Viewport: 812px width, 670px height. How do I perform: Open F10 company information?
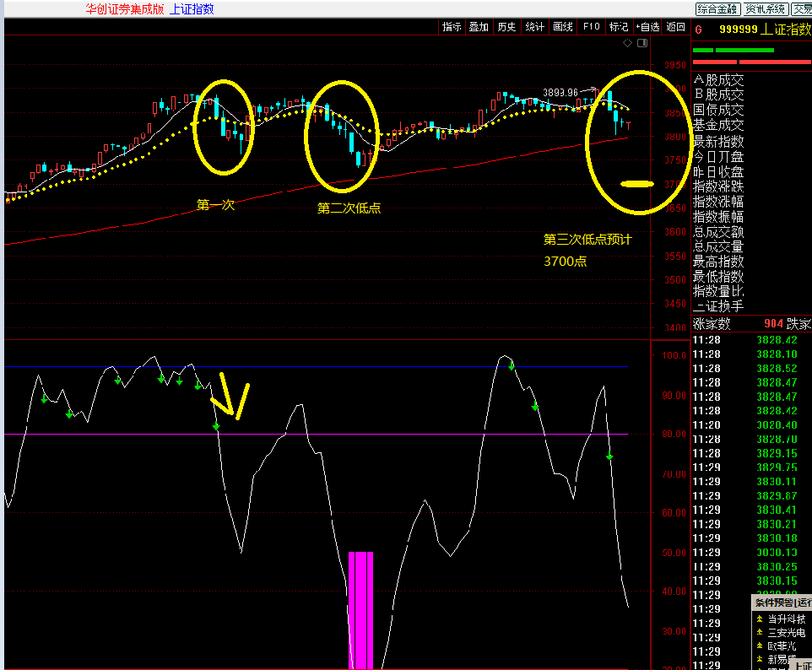coord(591,27)
